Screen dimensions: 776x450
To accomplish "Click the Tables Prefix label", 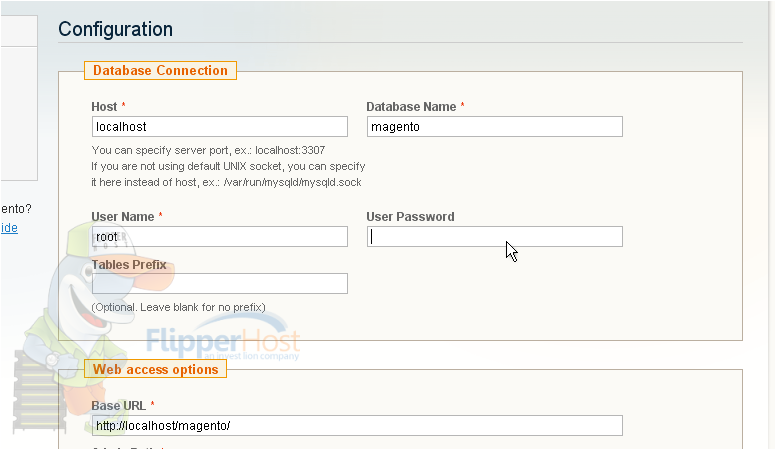I will pos(129,265).
